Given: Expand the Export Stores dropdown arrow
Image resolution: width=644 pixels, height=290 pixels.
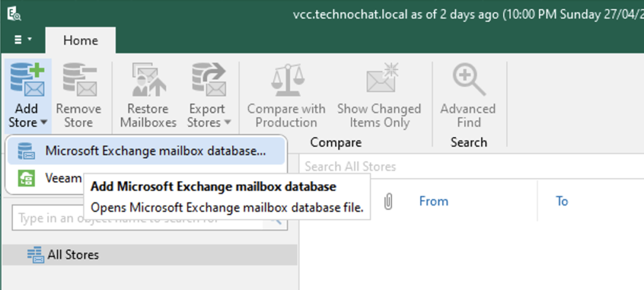Looking at the screenshot, I should click(227, 123).
